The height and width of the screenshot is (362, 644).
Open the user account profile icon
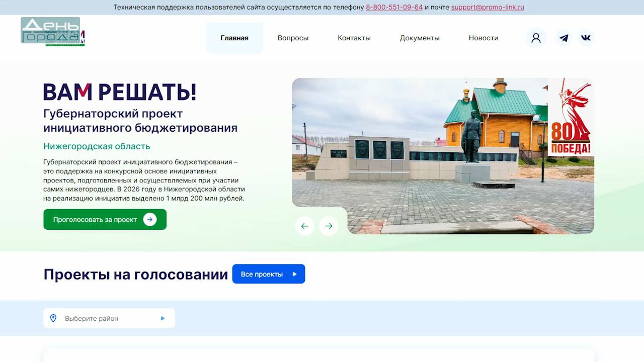536,38
